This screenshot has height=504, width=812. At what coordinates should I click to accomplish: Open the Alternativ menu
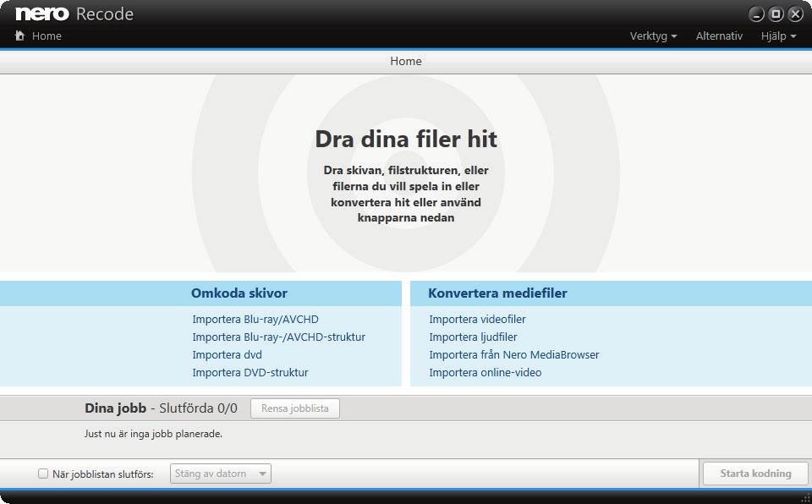(x=719, y=36)
